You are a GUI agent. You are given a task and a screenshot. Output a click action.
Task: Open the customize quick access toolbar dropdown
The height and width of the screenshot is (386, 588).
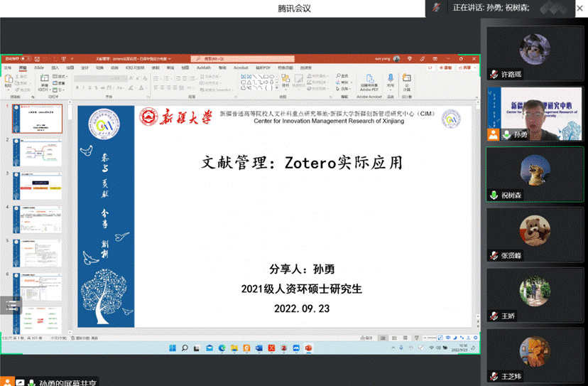click(x=72, y=59)
